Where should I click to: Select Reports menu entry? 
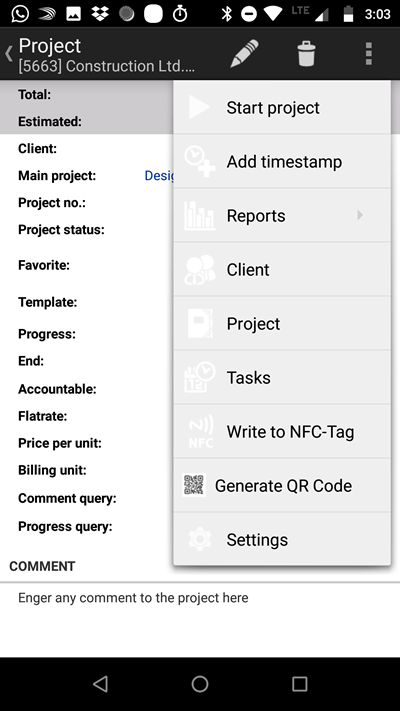pyautogui.click(x=282, y=215)
